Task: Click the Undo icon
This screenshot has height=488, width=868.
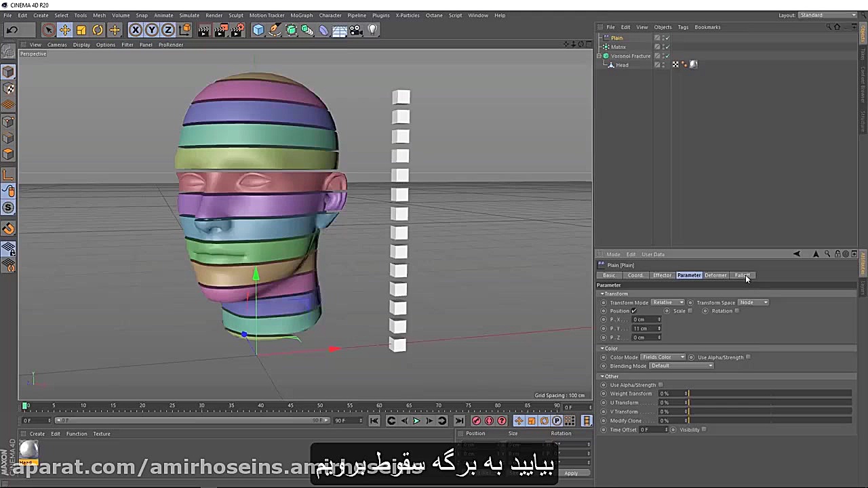Action: [x=12, y=29]
